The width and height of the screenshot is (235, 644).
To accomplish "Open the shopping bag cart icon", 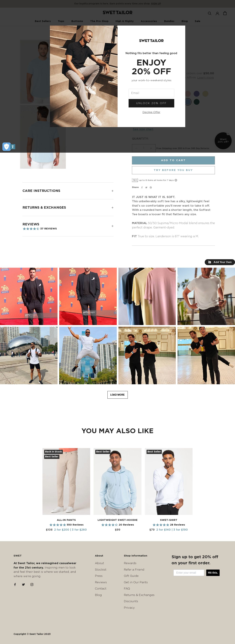I will (x=225, y=13).
